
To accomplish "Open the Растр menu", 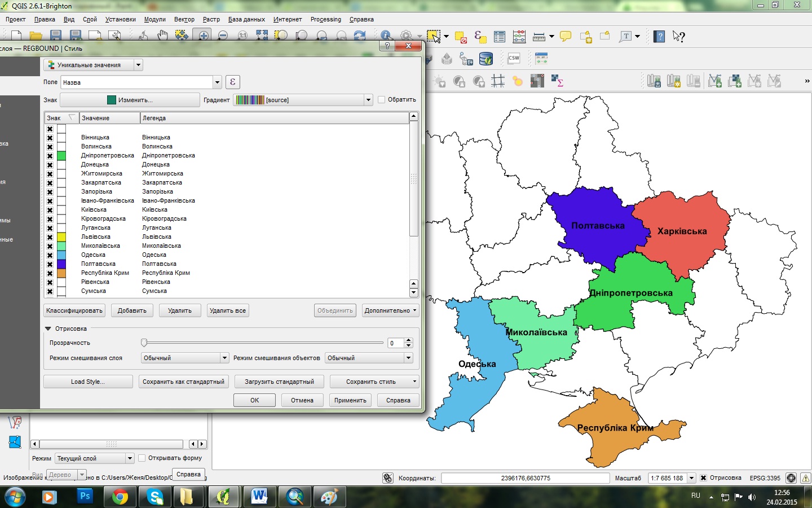I will click(x=211, y=19).
